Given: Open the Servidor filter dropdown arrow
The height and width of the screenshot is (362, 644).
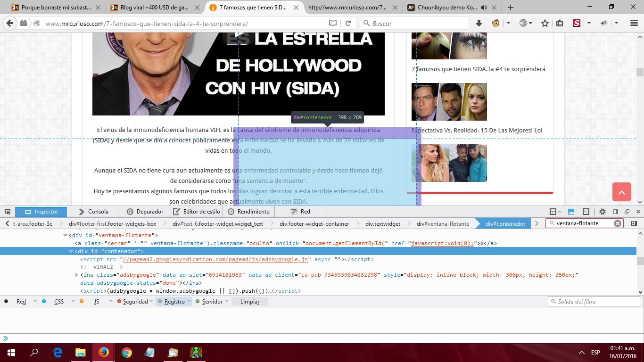Looking at the screenshot, I should 227,302.
